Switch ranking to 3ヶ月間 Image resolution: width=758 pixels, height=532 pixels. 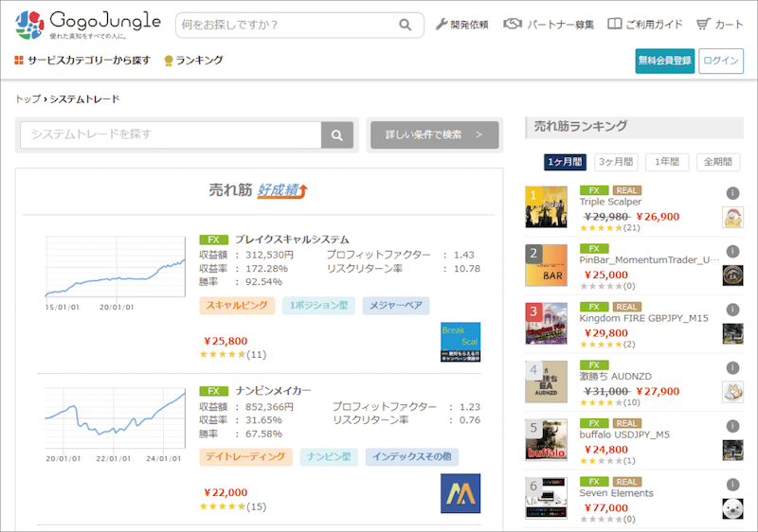[x=616, y=162]
